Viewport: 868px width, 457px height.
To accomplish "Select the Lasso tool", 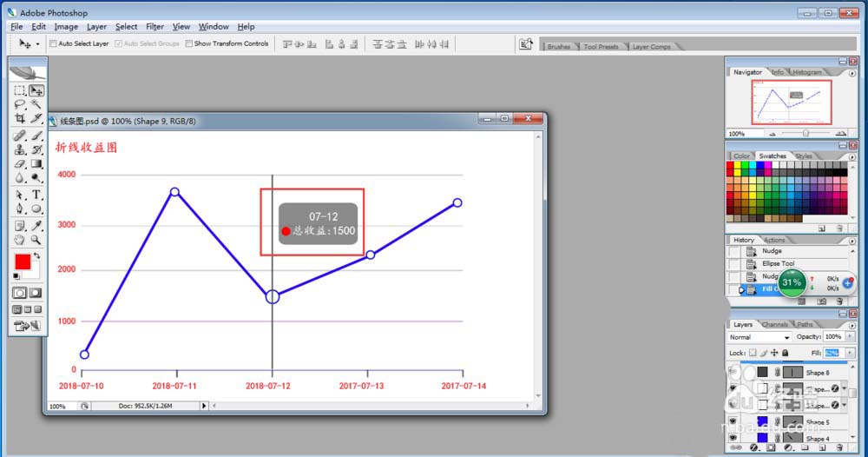I will [19, 104].
